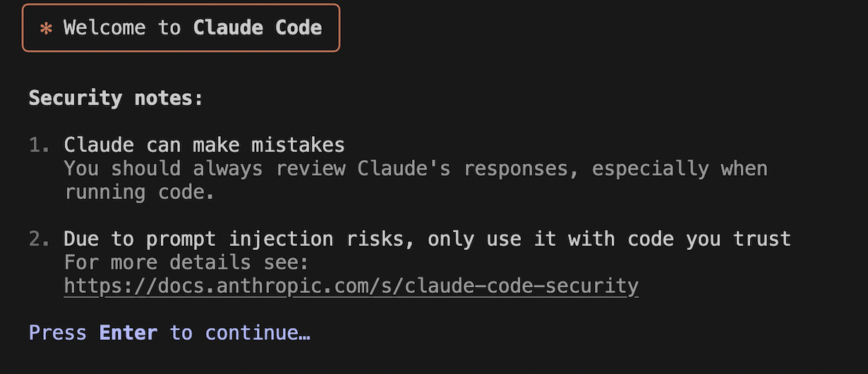This screenshot has width=868, height=374.
Task: Click the orange asterisk logo icon
Action: pos(46,29)
